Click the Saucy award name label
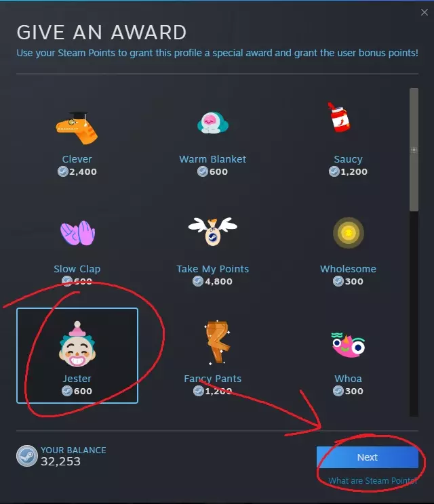This screenshot has width=434, height=504. coord(348,159)
